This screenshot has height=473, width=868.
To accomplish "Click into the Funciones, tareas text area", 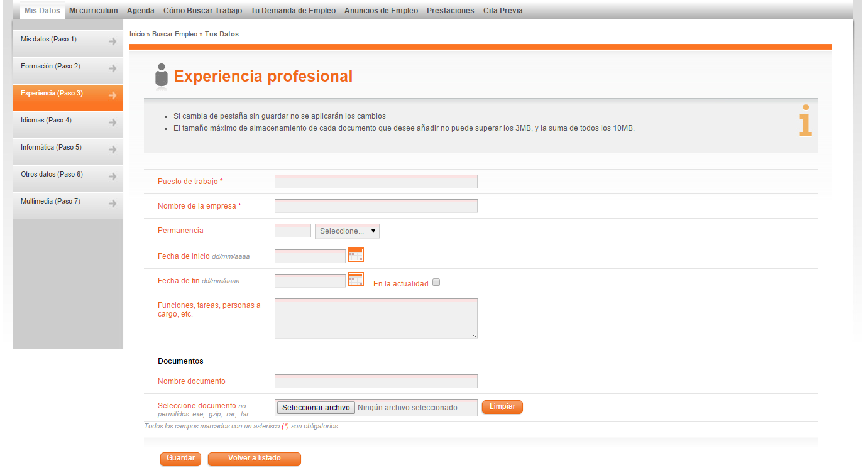I will tap(376, 318).
